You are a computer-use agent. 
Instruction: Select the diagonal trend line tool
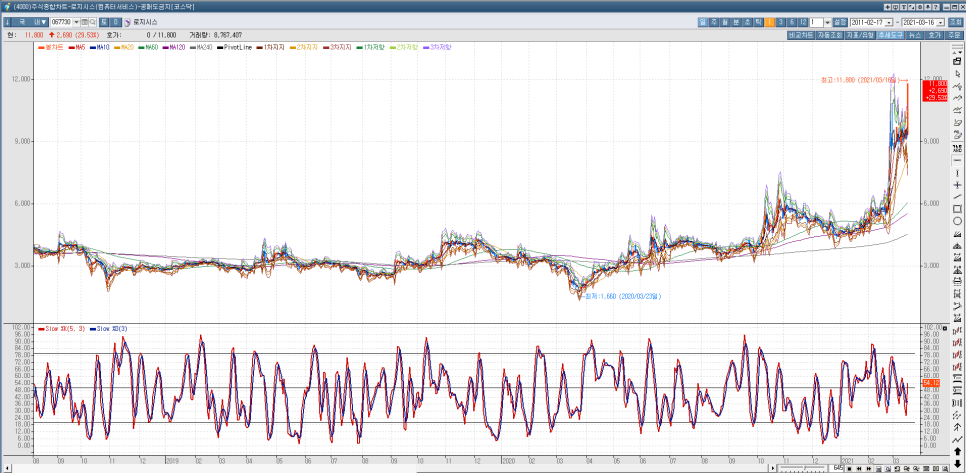[x=957, y=197]
